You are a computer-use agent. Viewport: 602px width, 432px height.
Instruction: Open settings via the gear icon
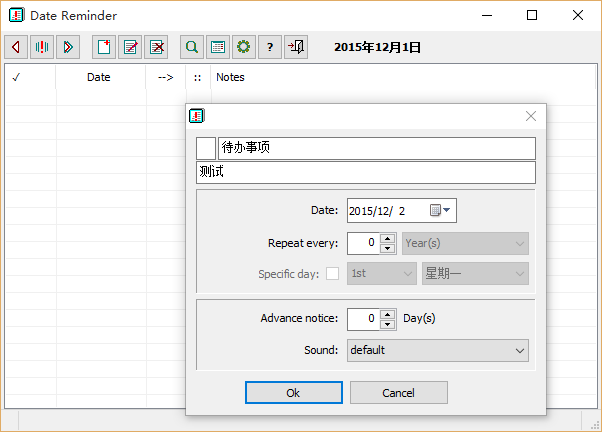244,47
